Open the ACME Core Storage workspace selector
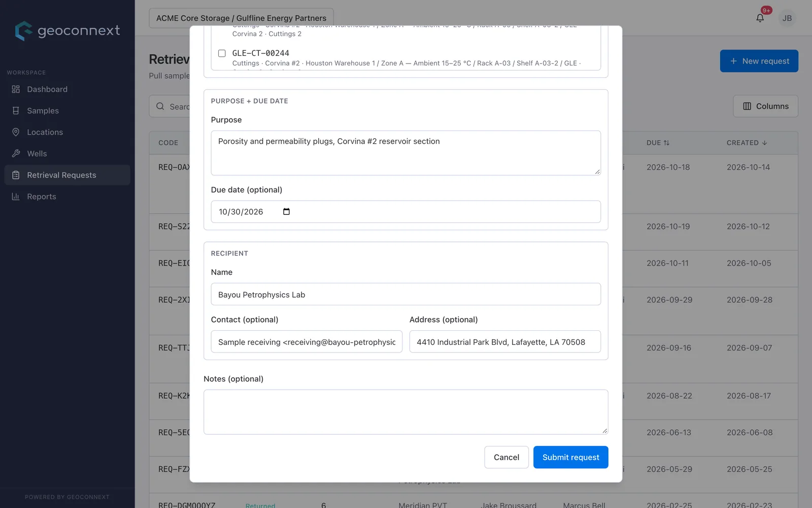Image resolution: width=812 pixels, height=508 pixels. click(x=241, y=18)
